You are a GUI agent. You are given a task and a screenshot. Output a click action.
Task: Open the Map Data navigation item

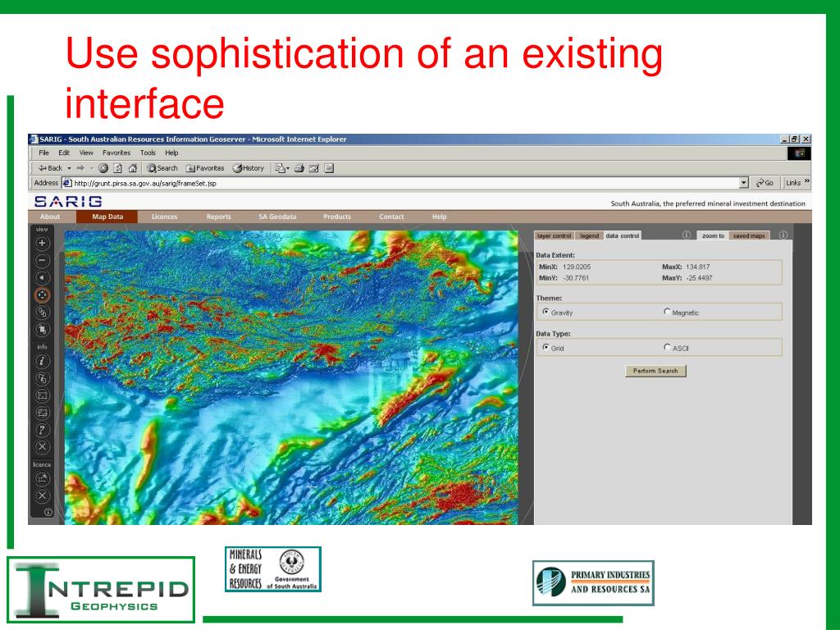pyautogui.click(x=107, y=217)
